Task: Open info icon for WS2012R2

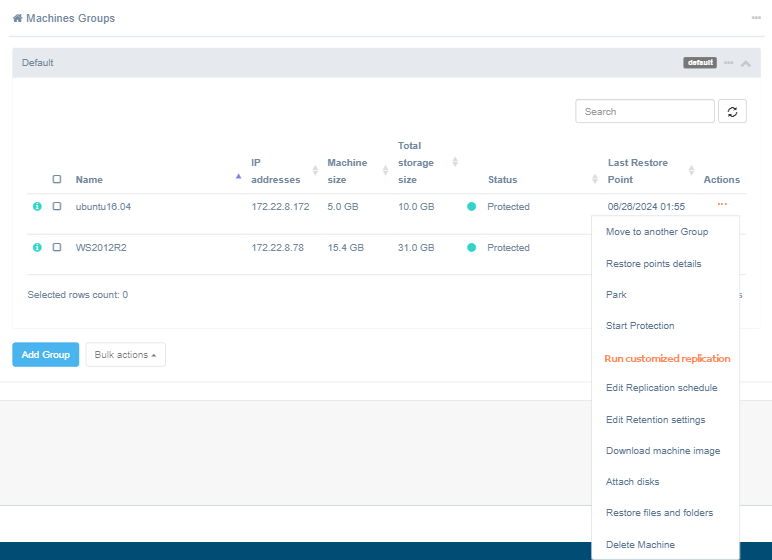Action: pos(37,247)
